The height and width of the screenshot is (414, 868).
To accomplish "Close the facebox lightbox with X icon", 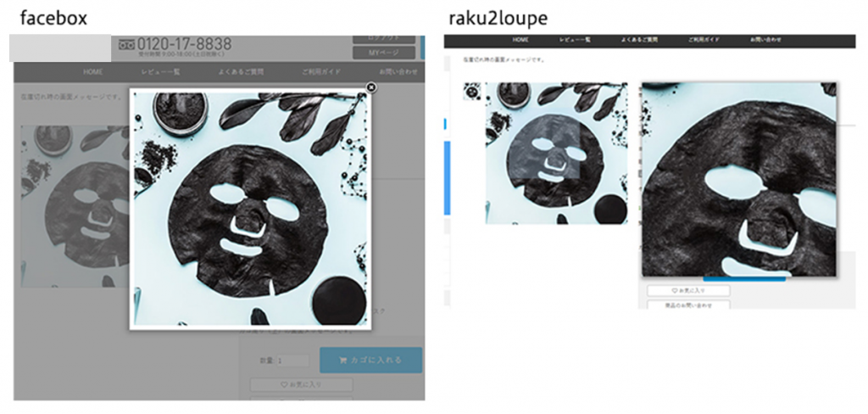I will [371, 87].
